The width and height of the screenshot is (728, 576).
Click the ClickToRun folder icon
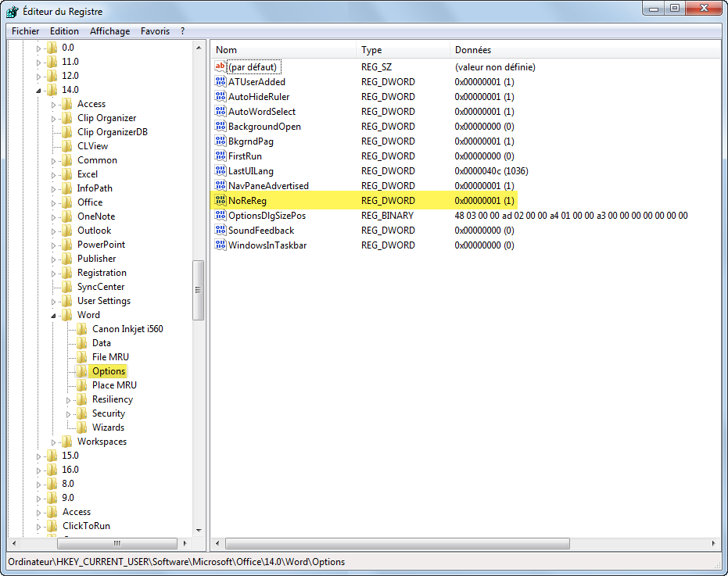[52, 526]
